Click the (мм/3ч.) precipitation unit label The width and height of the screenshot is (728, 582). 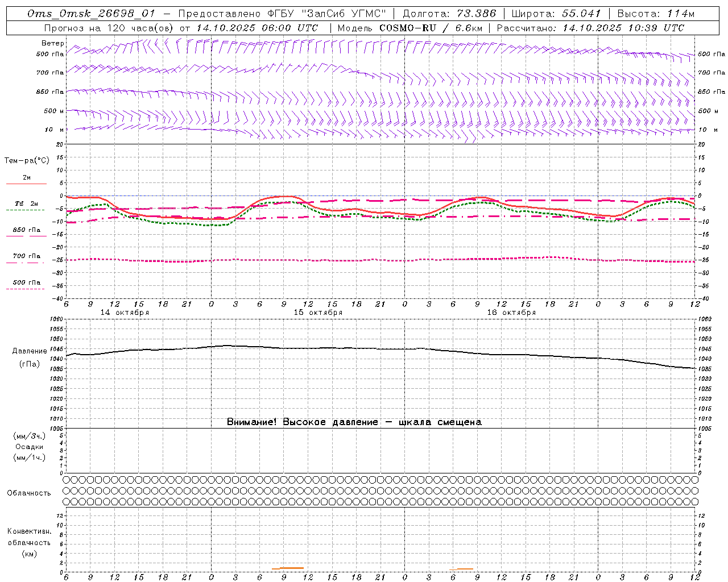pyautogui.click(x=30, y=436)
